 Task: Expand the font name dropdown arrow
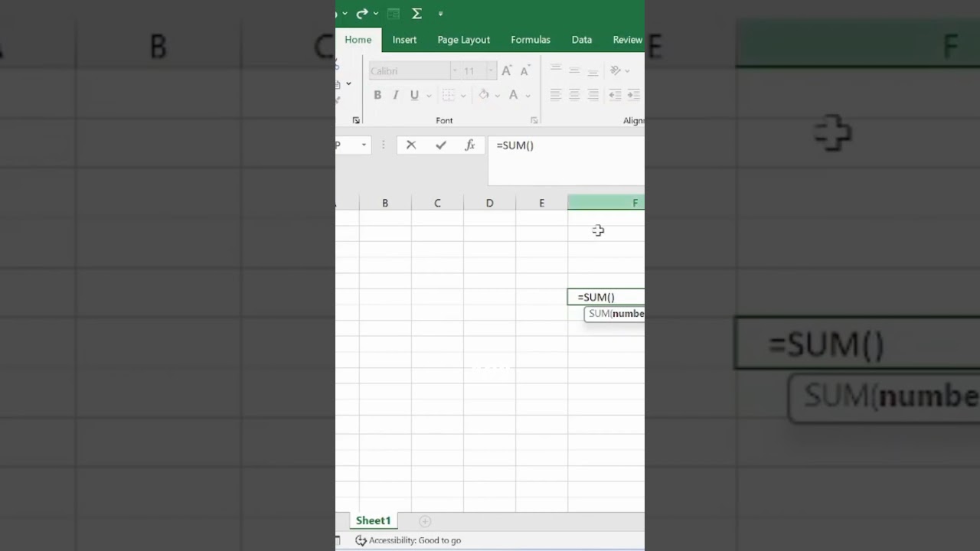[x=455, y=71]
